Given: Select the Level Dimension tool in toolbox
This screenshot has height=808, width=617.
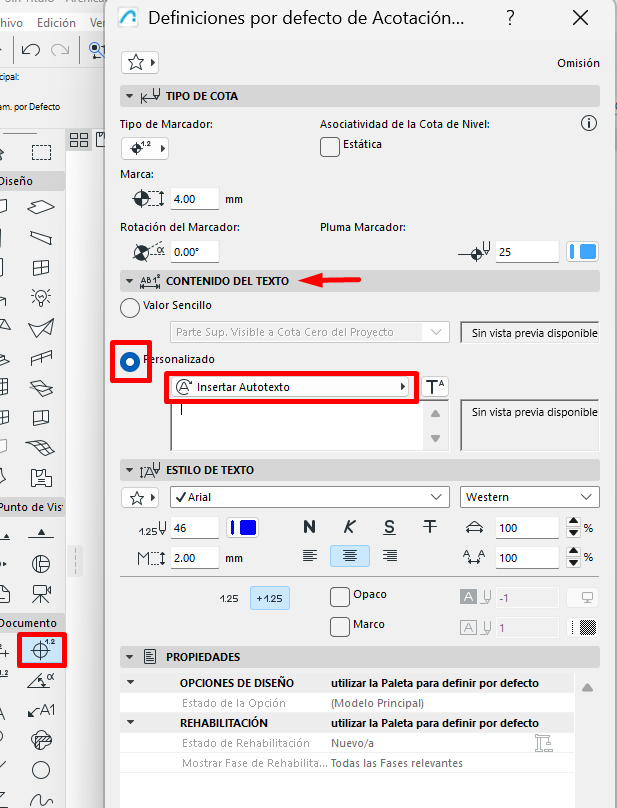Looking at the screenshot, I should [x=41, y=650].
